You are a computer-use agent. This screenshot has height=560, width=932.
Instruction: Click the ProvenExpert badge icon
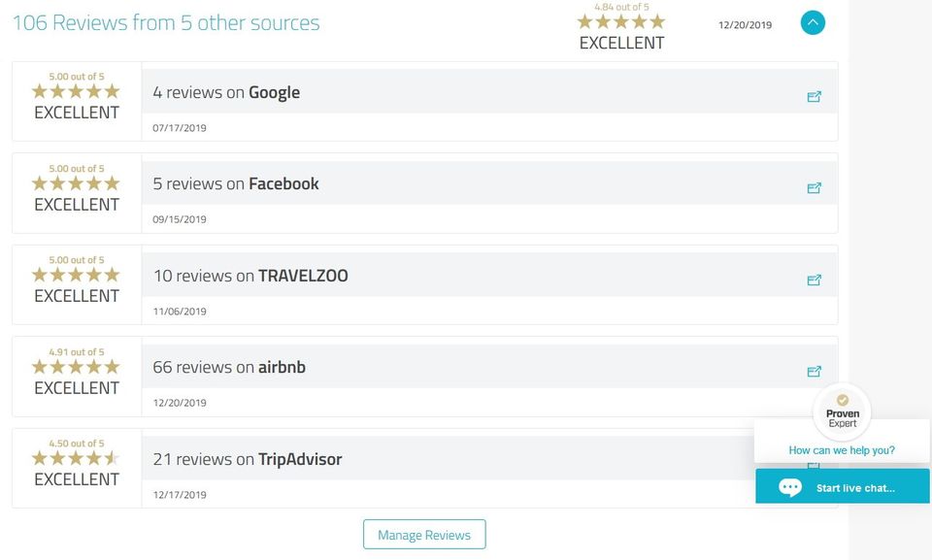842,412
